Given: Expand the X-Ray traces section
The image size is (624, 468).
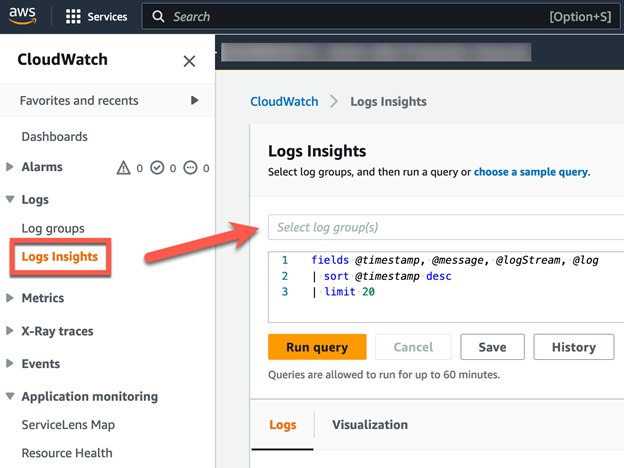Looking at the screenshot, I should click(x=10, y=331).
